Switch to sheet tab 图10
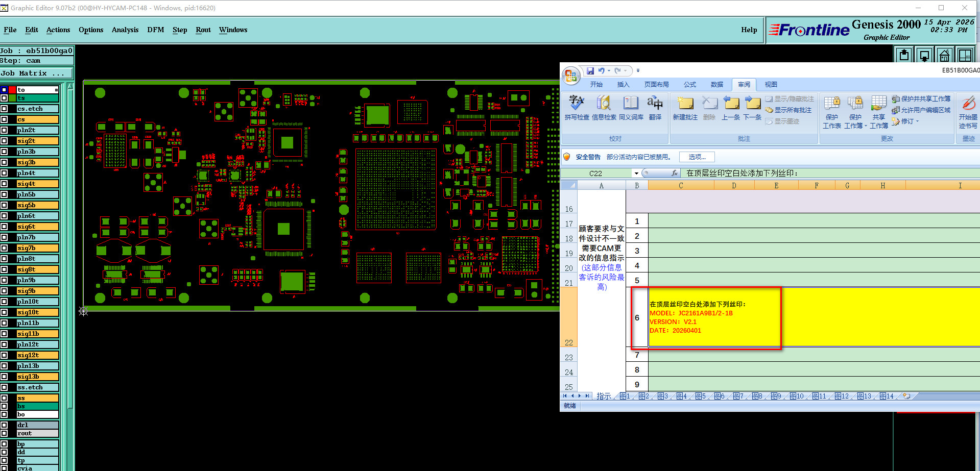Screen dimensions: 980x471 coord(798,396)
